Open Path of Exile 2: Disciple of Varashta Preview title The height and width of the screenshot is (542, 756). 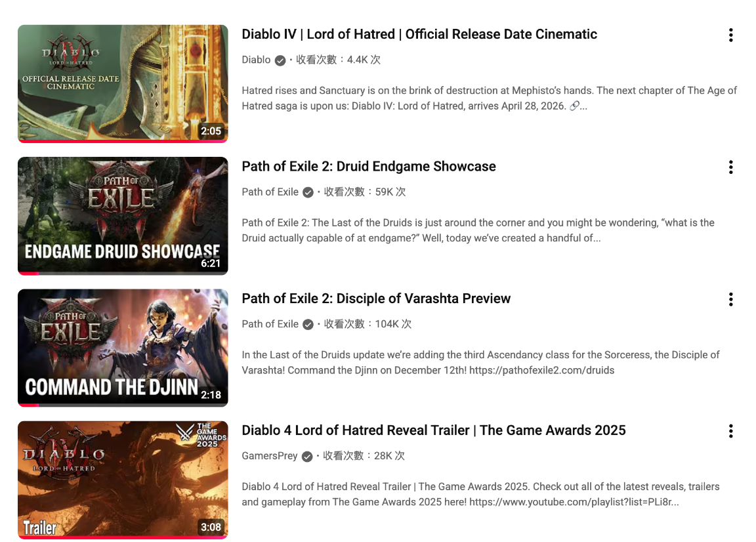(375, 299)
